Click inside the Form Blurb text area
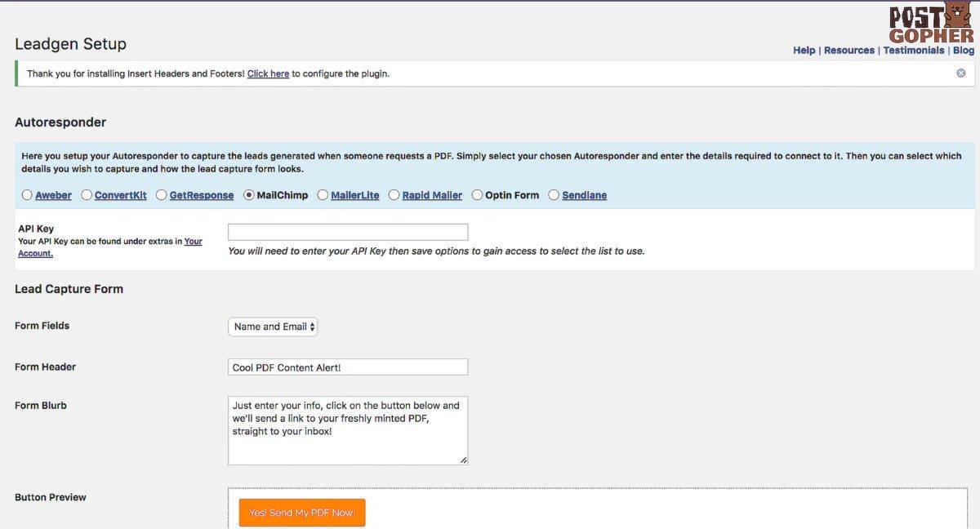Image resolution: width=980 pixels, height=529 pixels. tap(348, 430)
